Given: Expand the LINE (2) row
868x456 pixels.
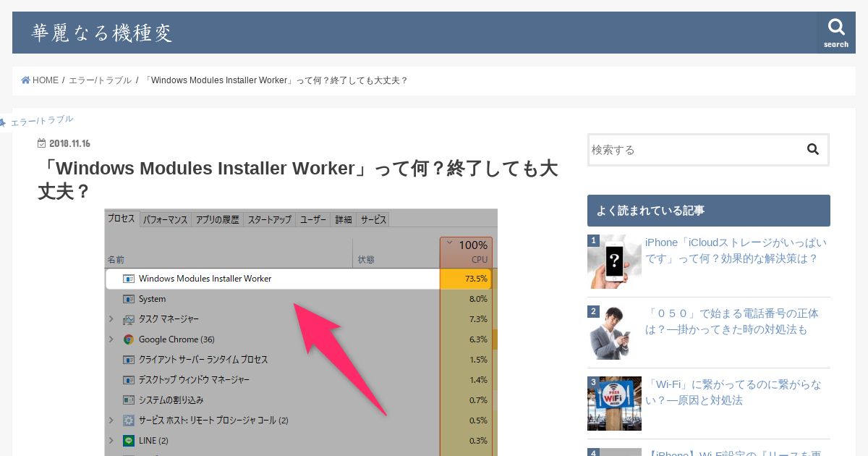Looking at the screenshot, I should [111, 441].
